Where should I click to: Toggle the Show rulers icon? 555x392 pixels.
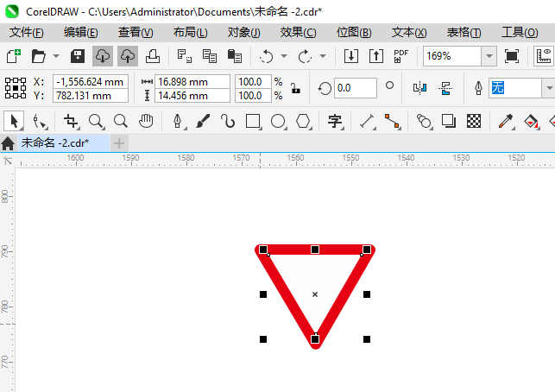pyautogui.click(x=544, y=56)
